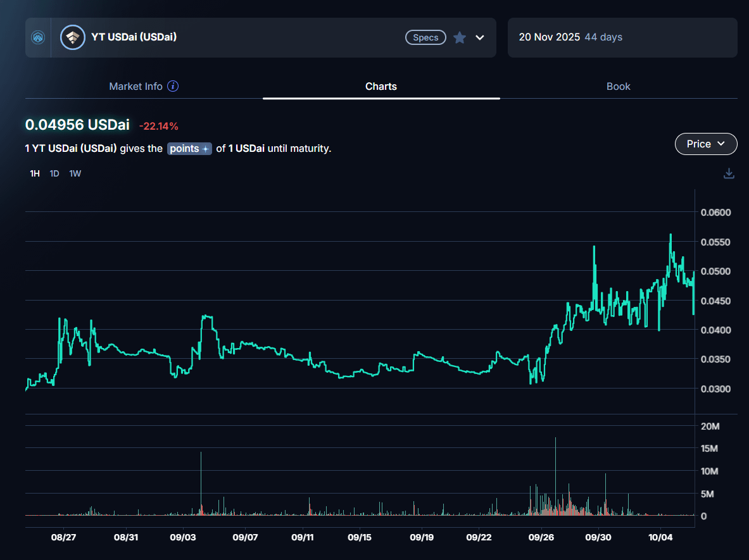
Task: Click the 09/15 date axis label
Action: tap(359, 537)
